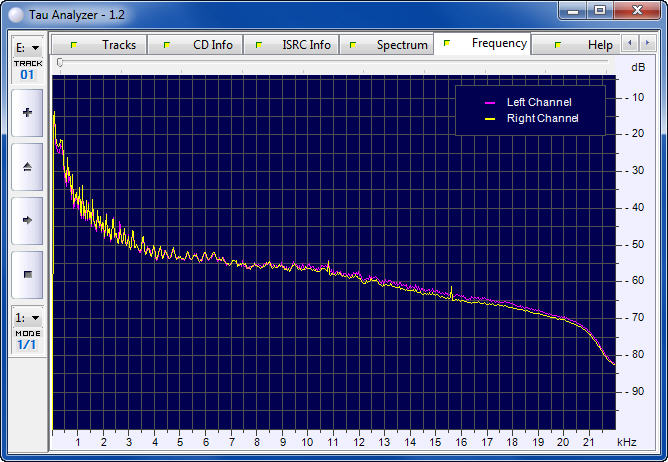
Task: Open the Help tab
Action: [576, 45]
